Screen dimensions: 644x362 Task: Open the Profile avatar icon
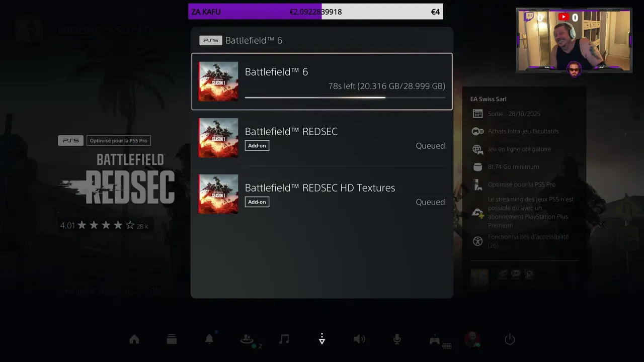pos(472,339)
